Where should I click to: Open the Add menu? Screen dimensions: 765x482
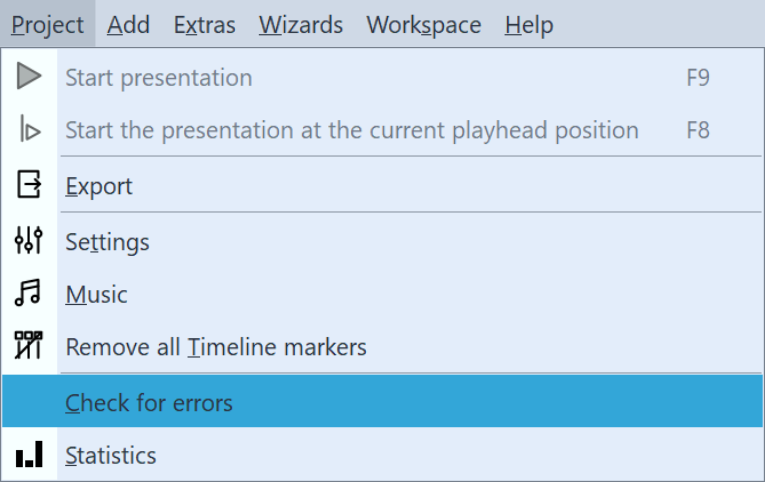coord(128,25)
